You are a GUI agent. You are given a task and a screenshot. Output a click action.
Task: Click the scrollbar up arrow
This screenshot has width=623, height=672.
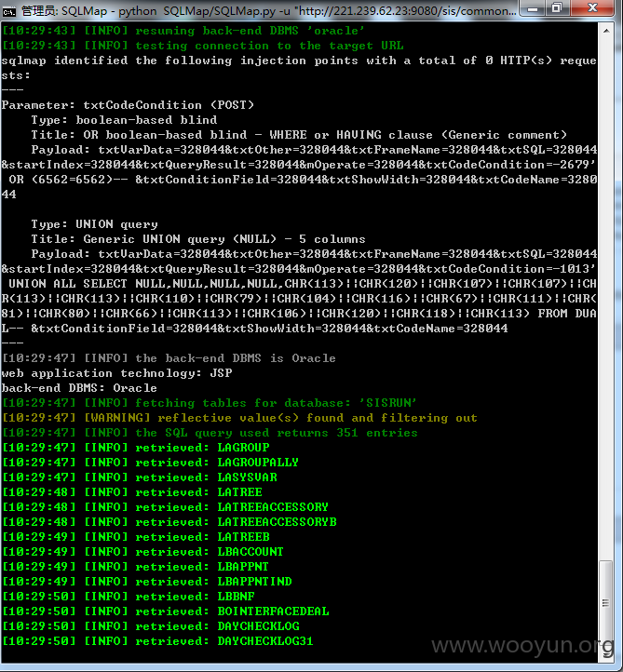coord(606,31)
